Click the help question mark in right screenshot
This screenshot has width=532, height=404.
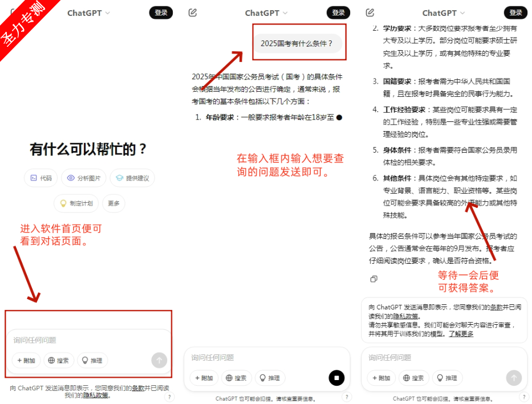click(x=524, y=397)
